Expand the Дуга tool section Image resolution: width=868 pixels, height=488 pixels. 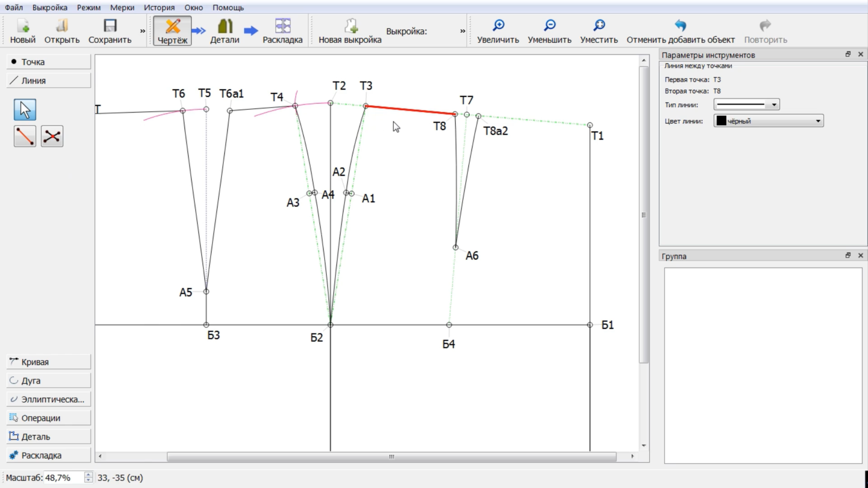pos(49,381)
